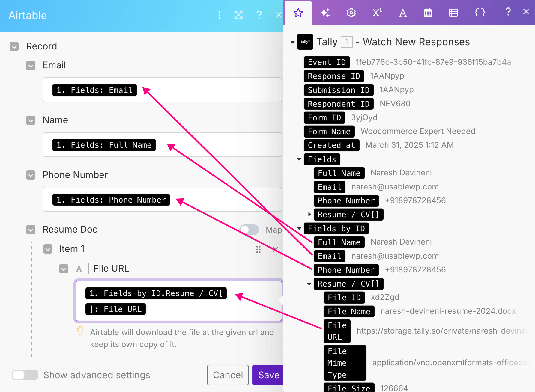Toggle the Resume Doc chevron box
Screen dimensions: 535x392
[x=31, y=230]
